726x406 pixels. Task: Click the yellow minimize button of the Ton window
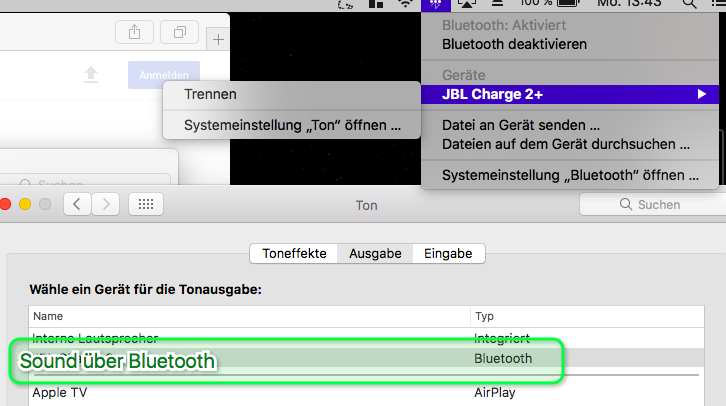click(x=25, y=204)
